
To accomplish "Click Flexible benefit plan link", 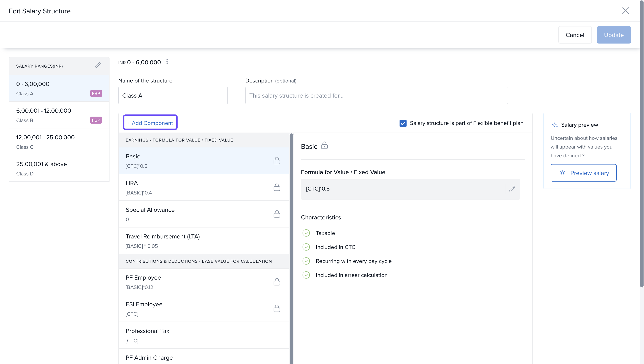I will pyautogui.click(x=498, y=123).
